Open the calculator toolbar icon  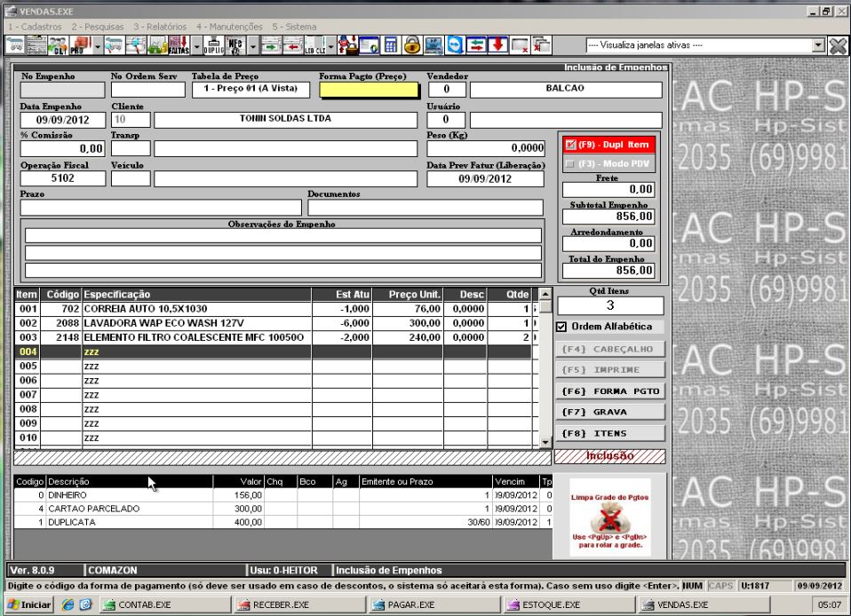point(391,45)
